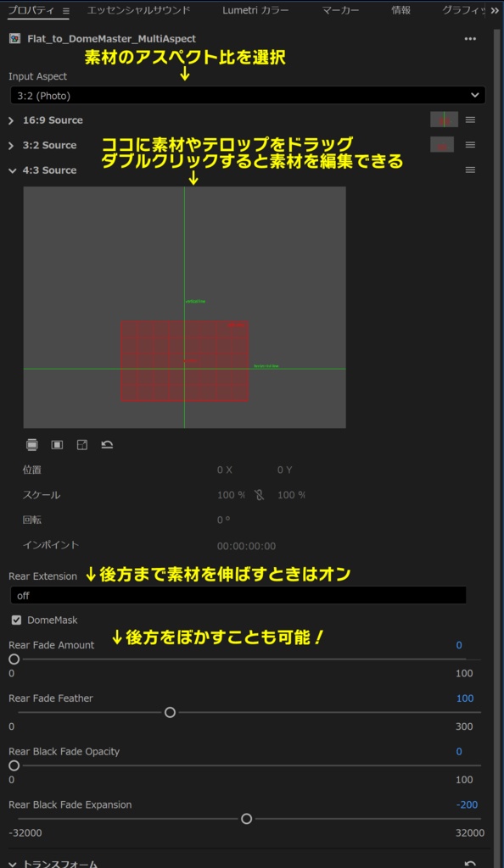This screenshot has width=504, height=868.
Task: Click the fill frame icon below preview
Action: pos(57,444)
